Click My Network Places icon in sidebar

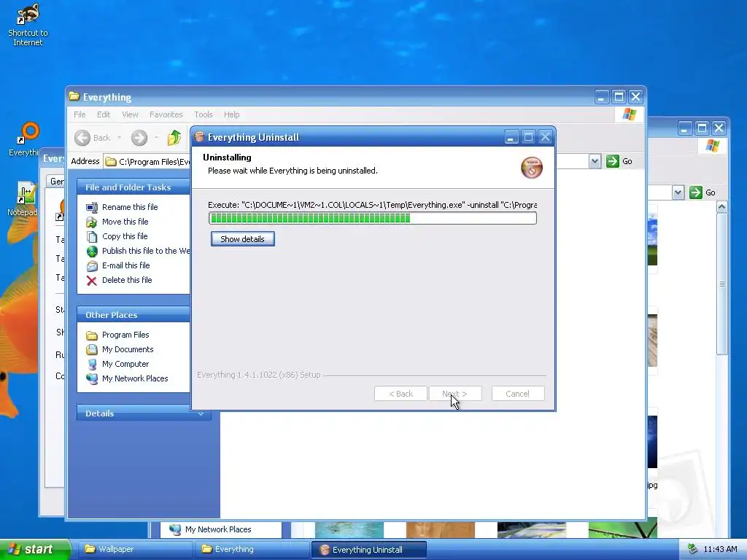point(91,379)
